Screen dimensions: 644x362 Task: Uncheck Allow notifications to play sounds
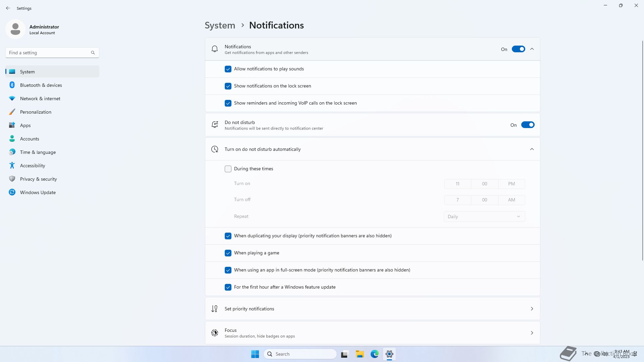[x=228, y=69]
